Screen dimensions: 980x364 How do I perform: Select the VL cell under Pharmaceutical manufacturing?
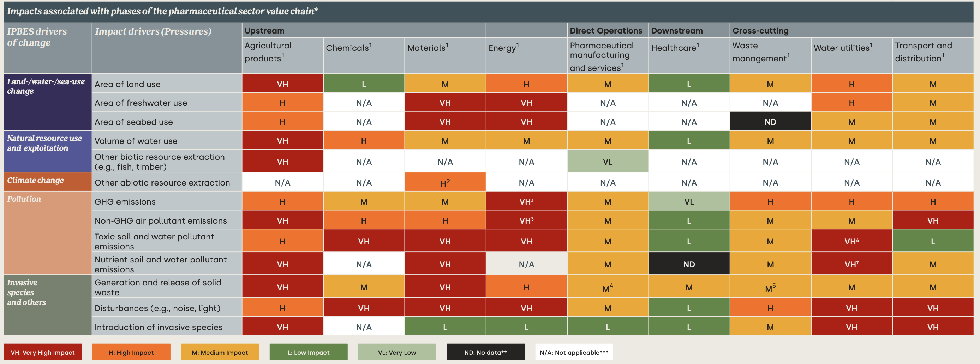tap(608, 162)
